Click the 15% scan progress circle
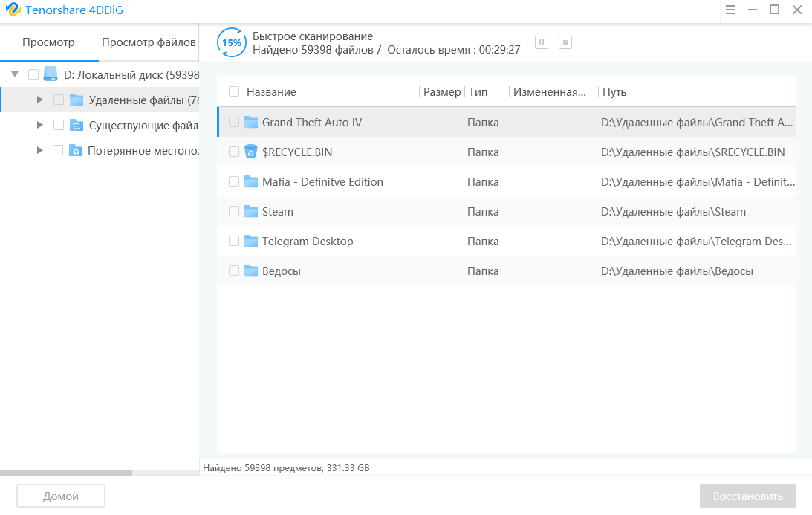812x515 pixels. pos(232,42)
